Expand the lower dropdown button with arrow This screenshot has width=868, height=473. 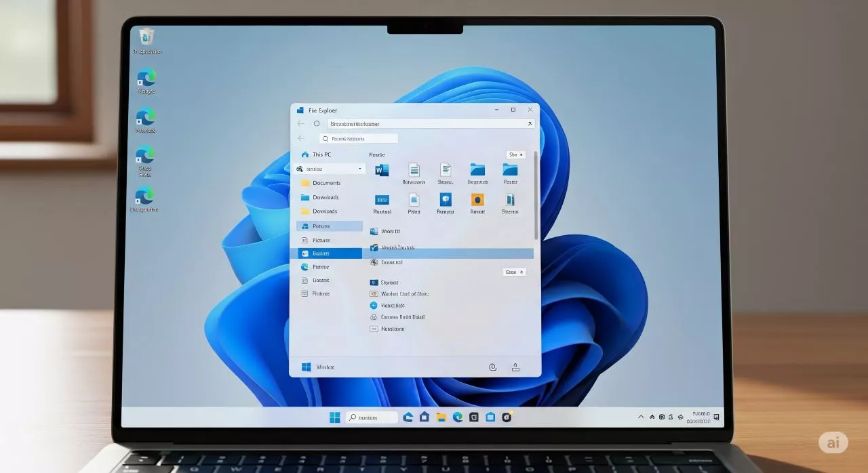tap(514, 272)
